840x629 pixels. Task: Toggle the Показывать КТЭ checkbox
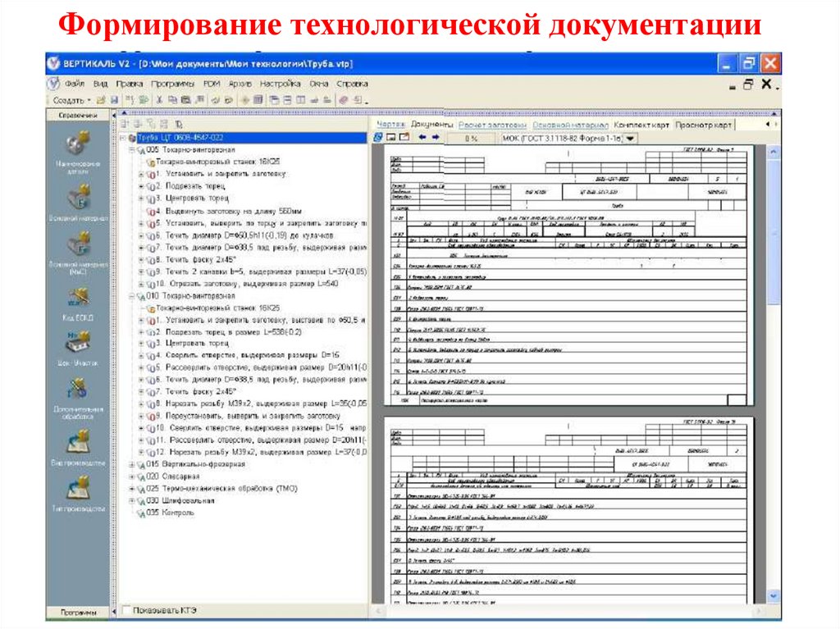click(126, 609)
